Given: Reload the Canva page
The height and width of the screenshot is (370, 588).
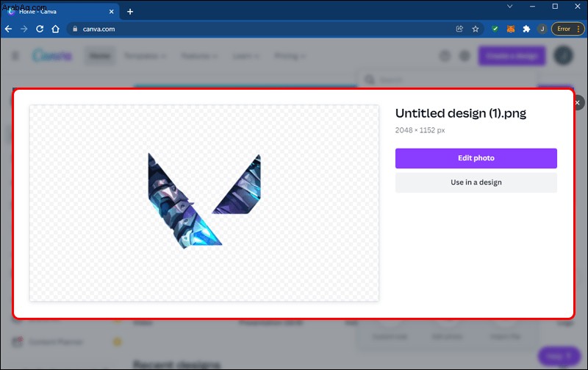Looking at the screenshot, I should click(40, 29).
